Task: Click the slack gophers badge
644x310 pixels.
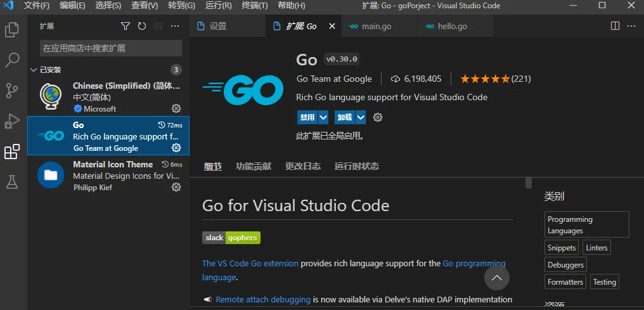Action: pyautogui.click(x=231, y=238)
